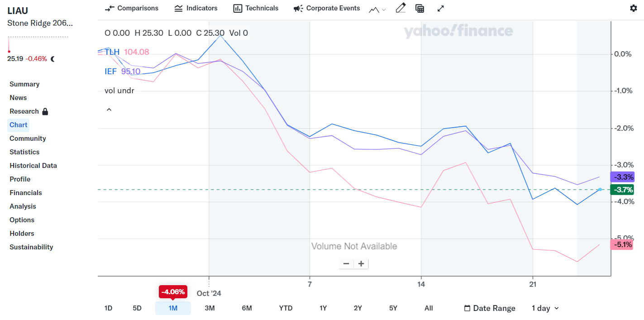Click the table data view icon
The image size is (644, 320).
click(420, 8)
